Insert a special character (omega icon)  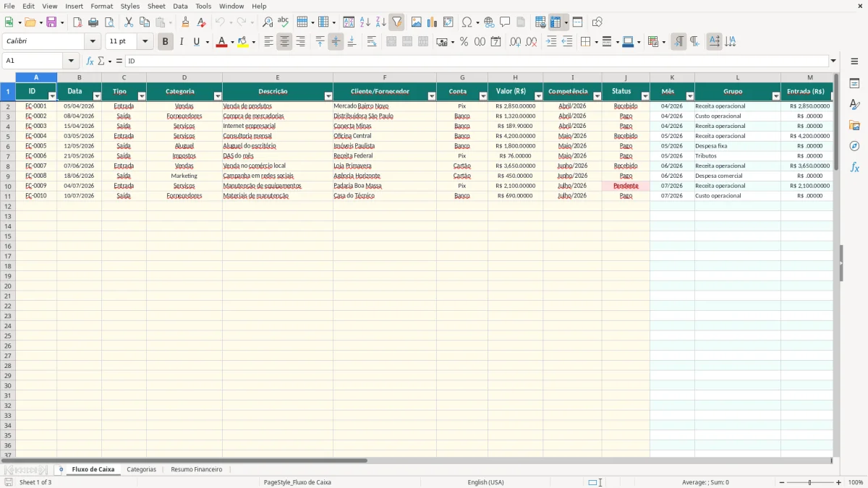point(467,22)
